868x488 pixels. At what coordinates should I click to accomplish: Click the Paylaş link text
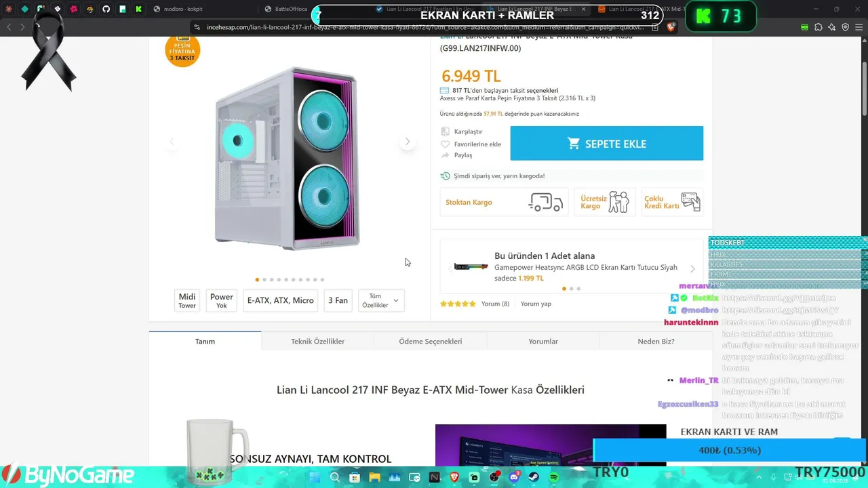tap(463, 155)
